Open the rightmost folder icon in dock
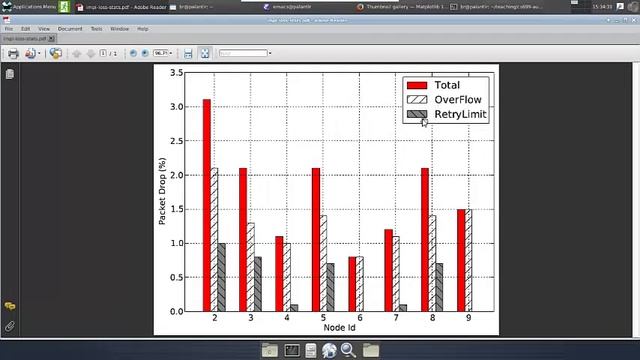 (x=371, y=350)
